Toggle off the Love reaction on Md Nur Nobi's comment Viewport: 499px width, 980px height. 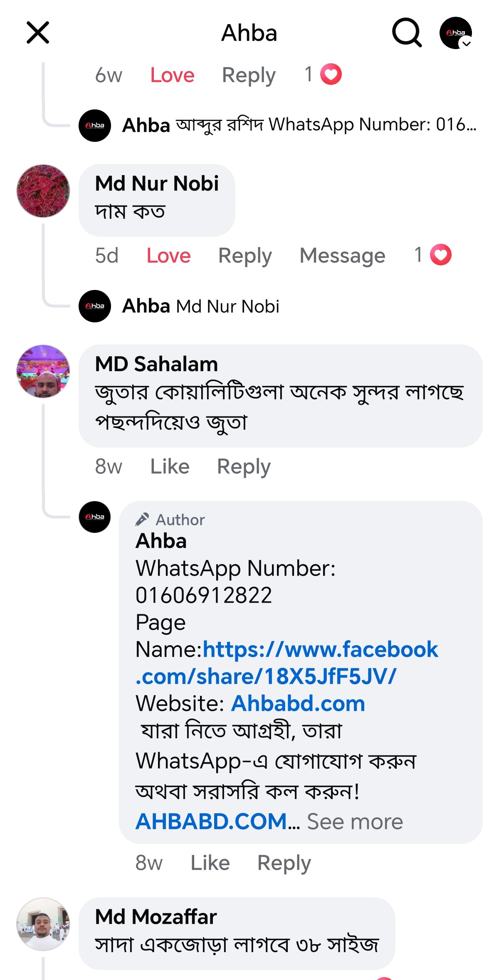168,255
